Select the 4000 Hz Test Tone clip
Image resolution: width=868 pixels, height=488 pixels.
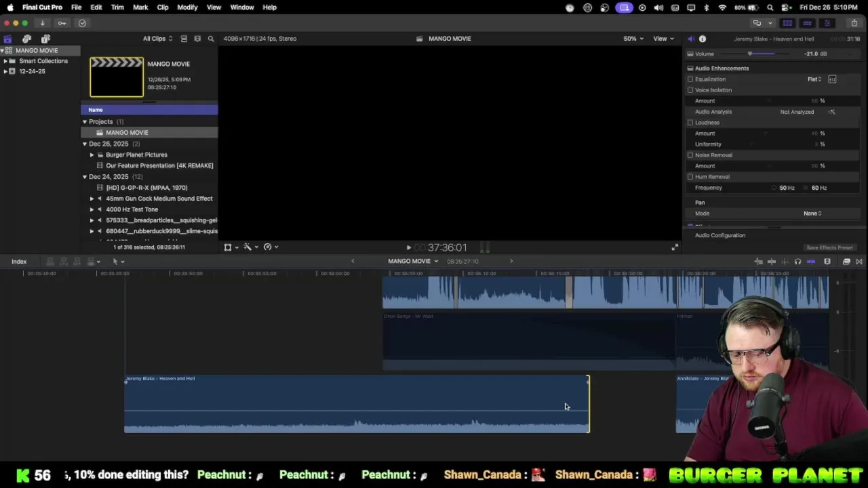[132, 209]
